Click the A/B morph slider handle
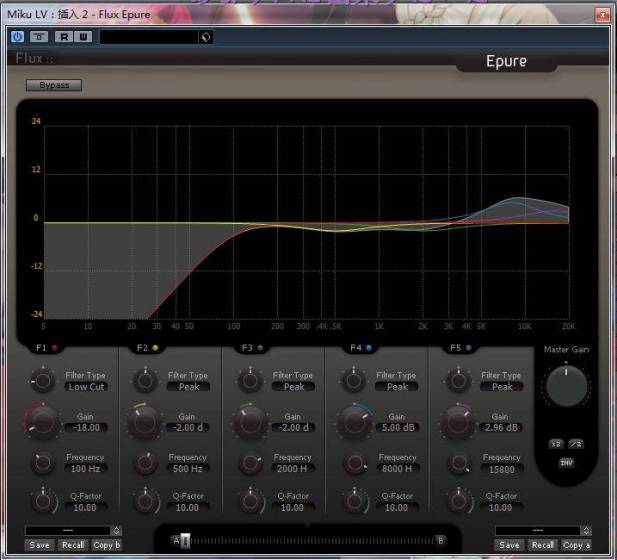Screen dimensions: 617x560 pos(185,541)
